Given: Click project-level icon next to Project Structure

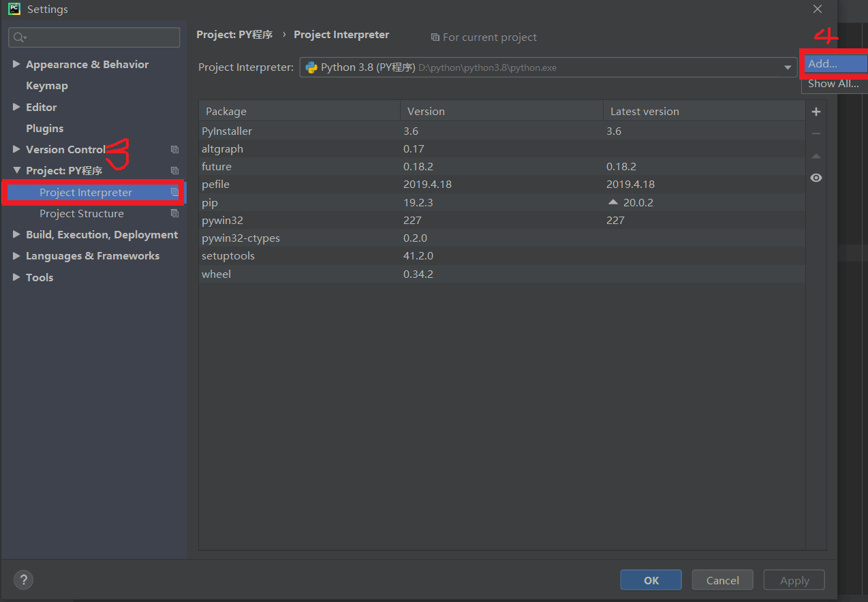Looking at the screenshot, I should tap(174, 213).
